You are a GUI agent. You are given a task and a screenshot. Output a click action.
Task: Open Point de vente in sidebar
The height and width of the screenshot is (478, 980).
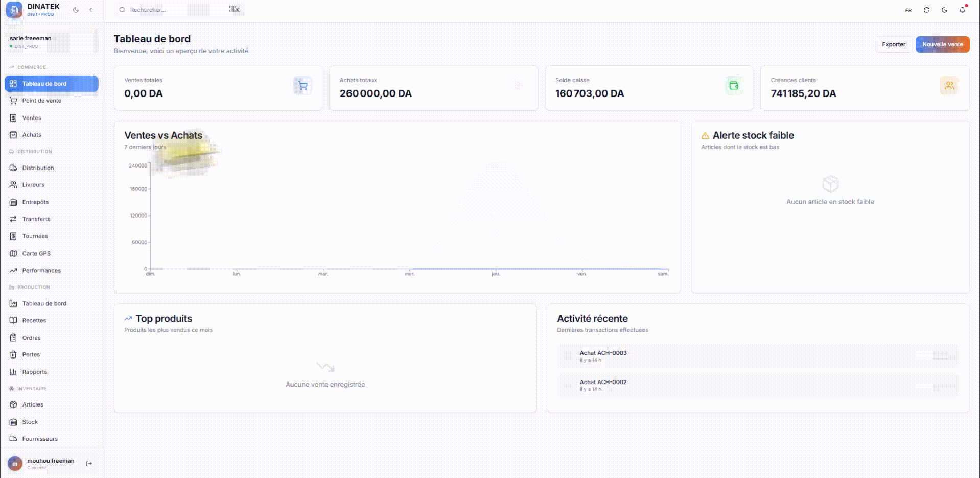[41, 101]
